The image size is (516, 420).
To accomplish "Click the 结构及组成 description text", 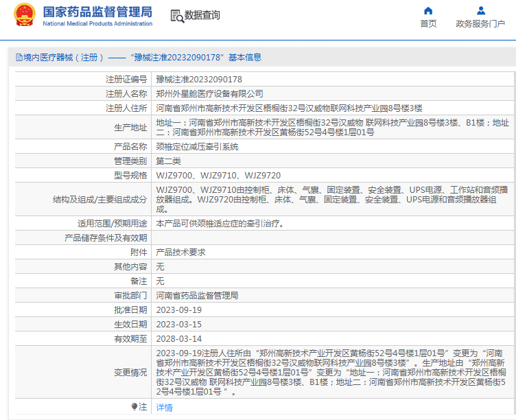I will pyautogui.click(x=331, y=199).
